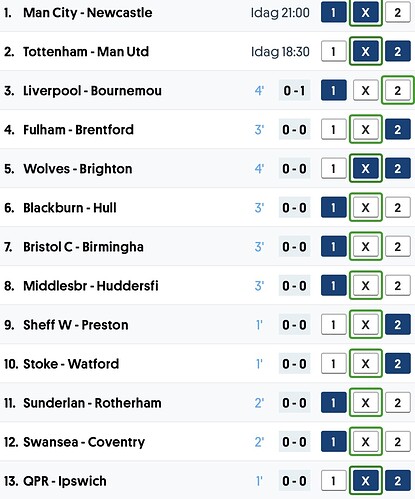The height and width of the screenshot is (499, 415).
Task: Pick 2 for Swansea - Coventry
Action: [398, 442]
